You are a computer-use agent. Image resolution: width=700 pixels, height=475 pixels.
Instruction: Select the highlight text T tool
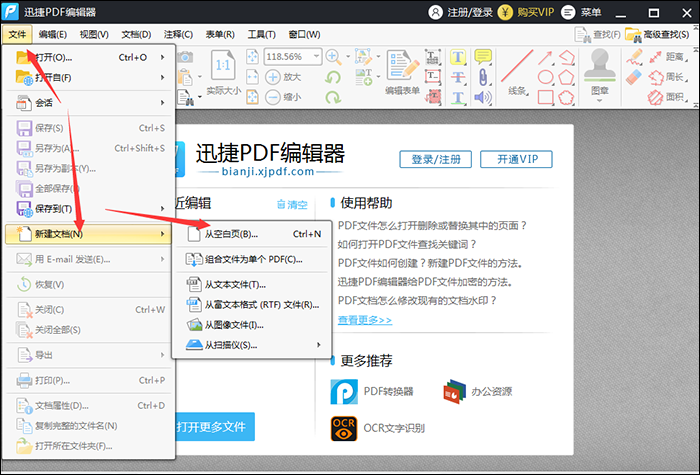point(458,57)
